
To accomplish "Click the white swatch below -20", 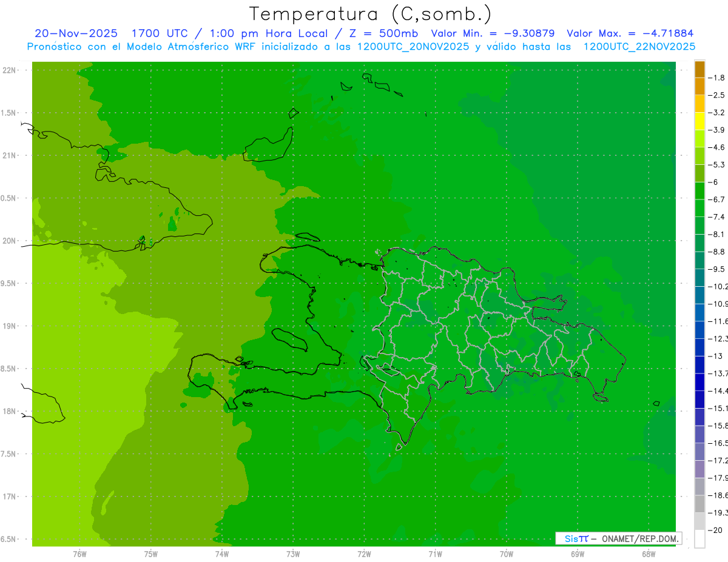I will [x=699, y=538].
